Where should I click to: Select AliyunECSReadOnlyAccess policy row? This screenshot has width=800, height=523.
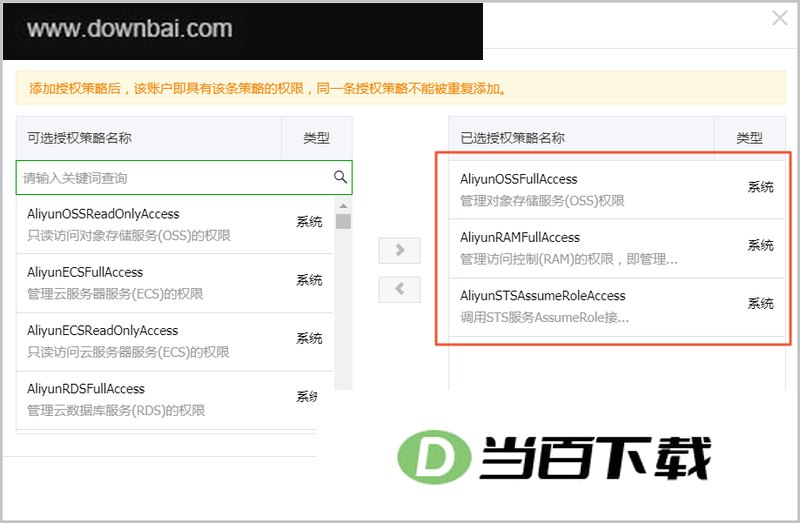(x=175, y=341)
